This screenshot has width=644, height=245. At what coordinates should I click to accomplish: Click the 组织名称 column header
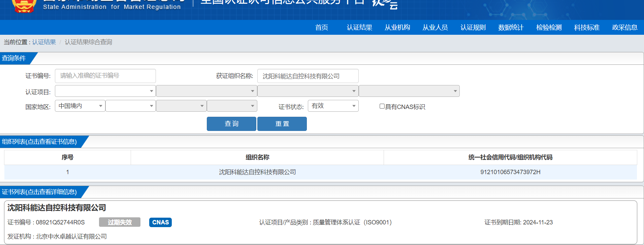pos(257,157)
